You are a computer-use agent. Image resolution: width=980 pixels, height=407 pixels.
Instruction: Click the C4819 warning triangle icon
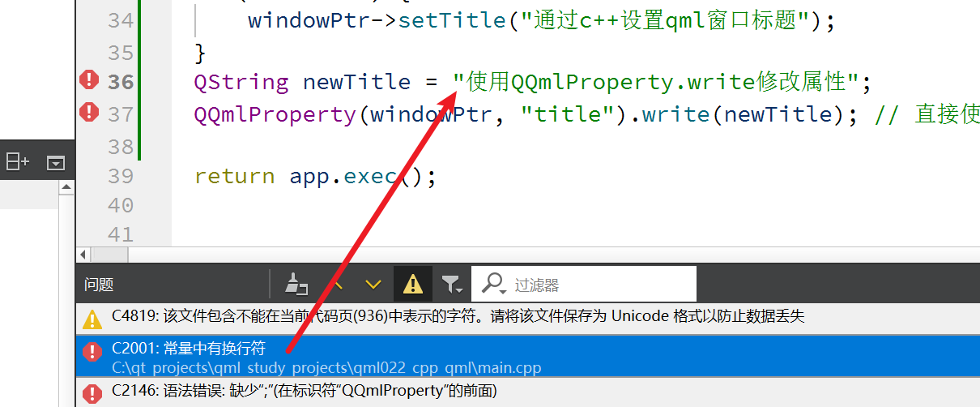coord(92,317)
